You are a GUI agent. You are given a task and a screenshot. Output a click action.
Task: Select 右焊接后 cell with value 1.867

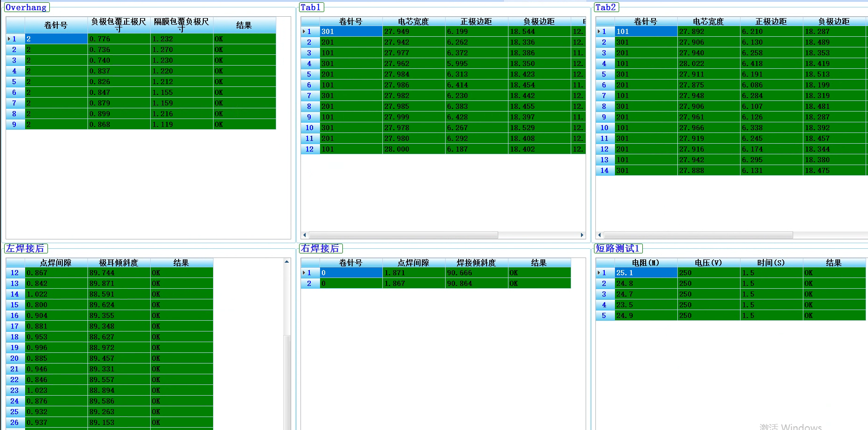pyautogui.click(x=414, y=284)
